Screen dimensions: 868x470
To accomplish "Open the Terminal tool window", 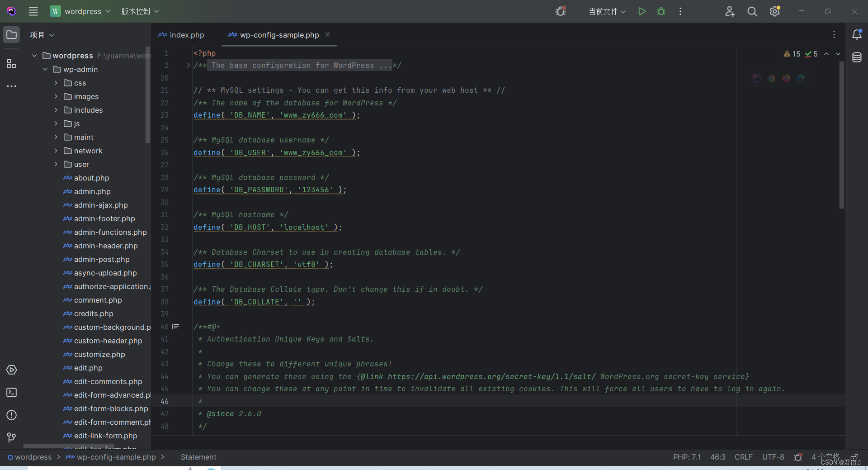I will tap(11, 393).
